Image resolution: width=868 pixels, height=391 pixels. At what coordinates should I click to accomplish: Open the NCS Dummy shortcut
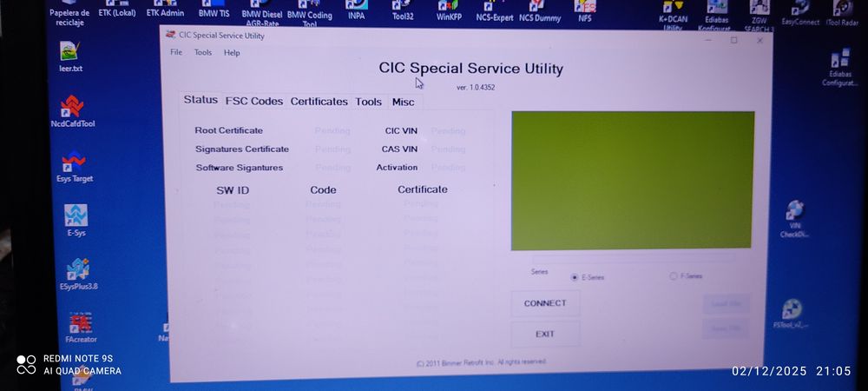point(540,11)
